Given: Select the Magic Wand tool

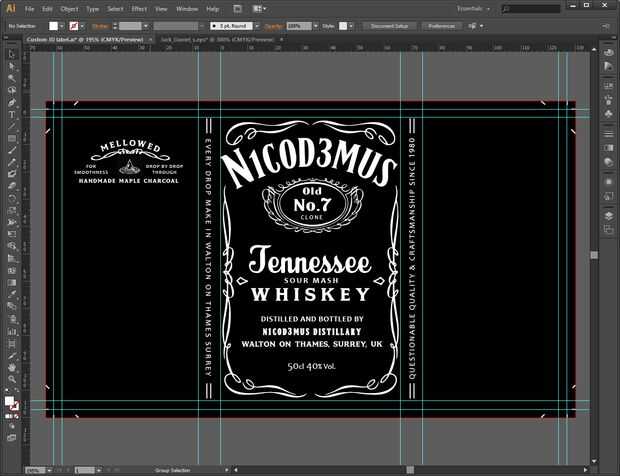Looking at the screenshot, I should pyautogui.click(x=12, y=78).
